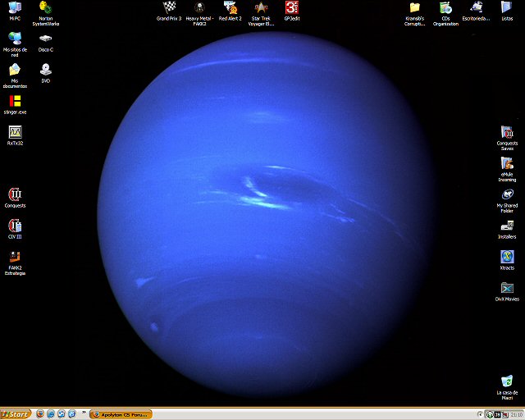Switch to the Apolyton CS Forum taskbar window
This screenshot has height=420, width=525.
pyautogui.click(x=121, y=414)
